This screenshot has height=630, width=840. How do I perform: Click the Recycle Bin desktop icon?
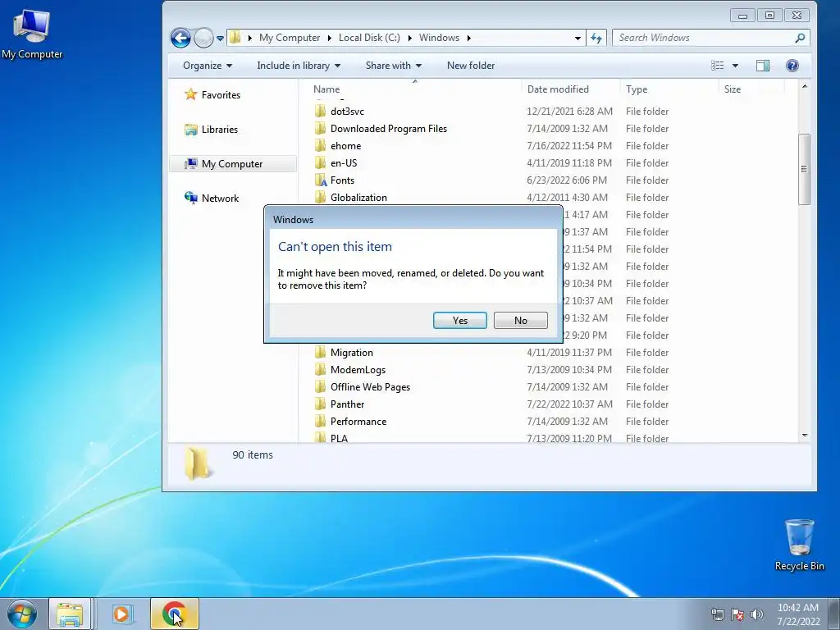pyautogui.click(x=799, y=545)
